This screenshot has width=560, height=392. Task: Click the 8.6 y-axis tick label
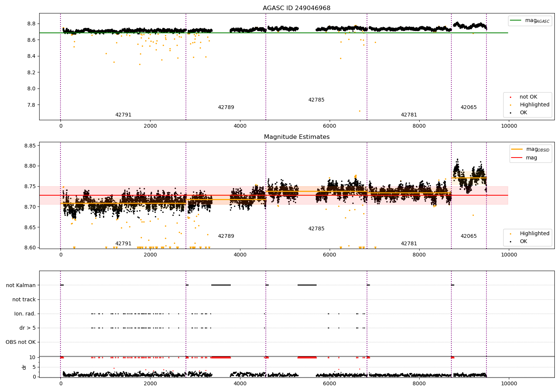(x=31, y=40)
